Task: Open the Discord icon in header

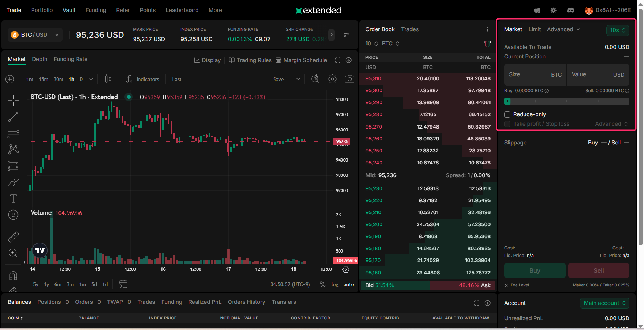Action: click(571, 10)
